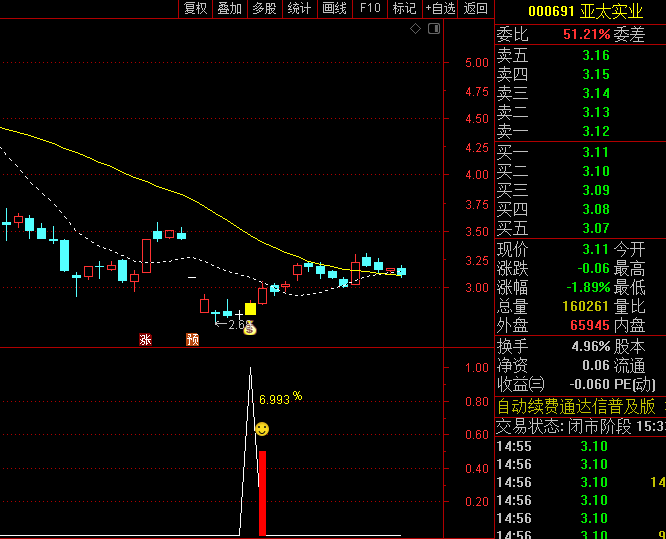Click the smiley face indicator icon
Image resolution: width=666 pixels, height=539 pixels.
pyautogui.click(x=262, y=429)
